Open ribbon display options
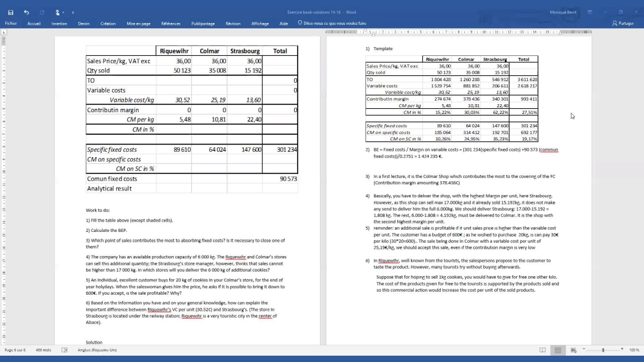The width and height of the screenshot is (644, 362). (x=590, y=12)
